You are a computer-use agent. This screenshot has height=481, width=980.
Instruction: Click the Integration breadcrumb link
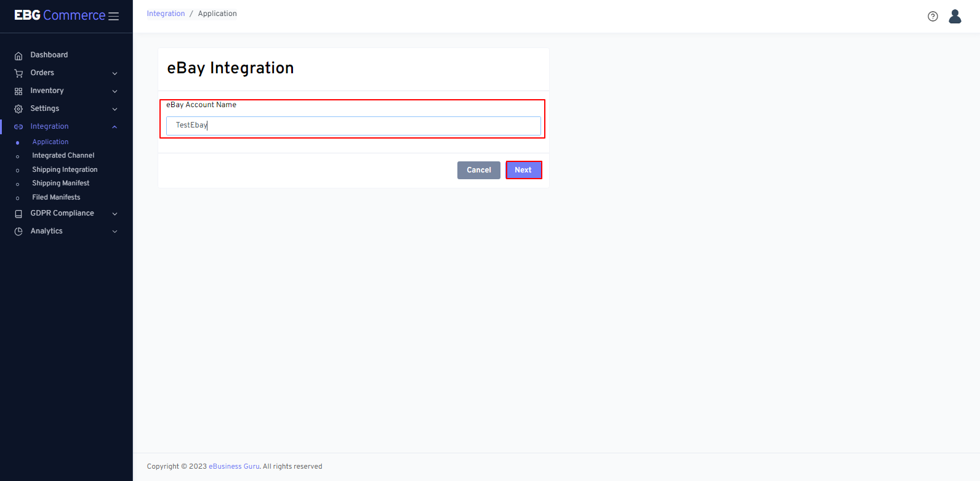[x=166, y=14]
